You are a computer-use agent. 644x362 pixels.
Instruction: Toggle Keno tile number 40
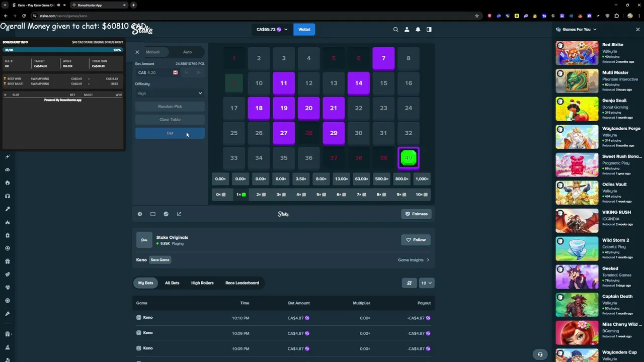[409, 158]
